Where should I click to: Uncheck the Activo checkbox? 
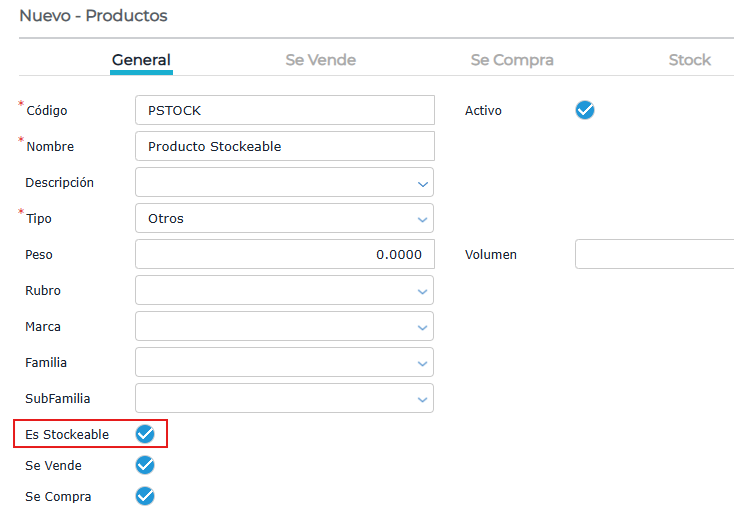point(585,110)
